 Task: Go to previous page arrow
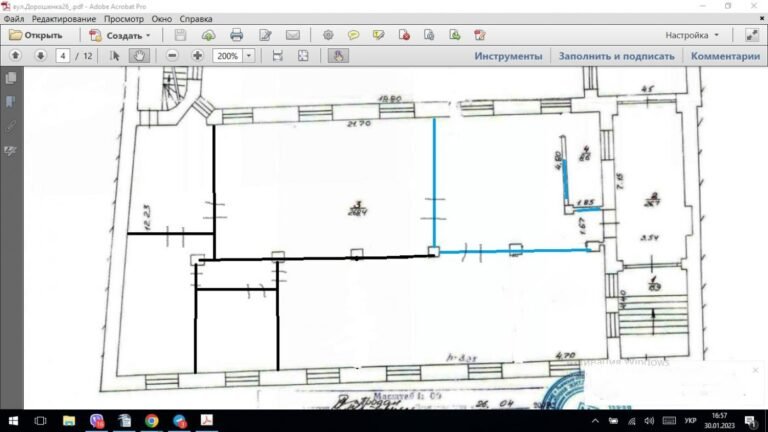coord(16,55)
